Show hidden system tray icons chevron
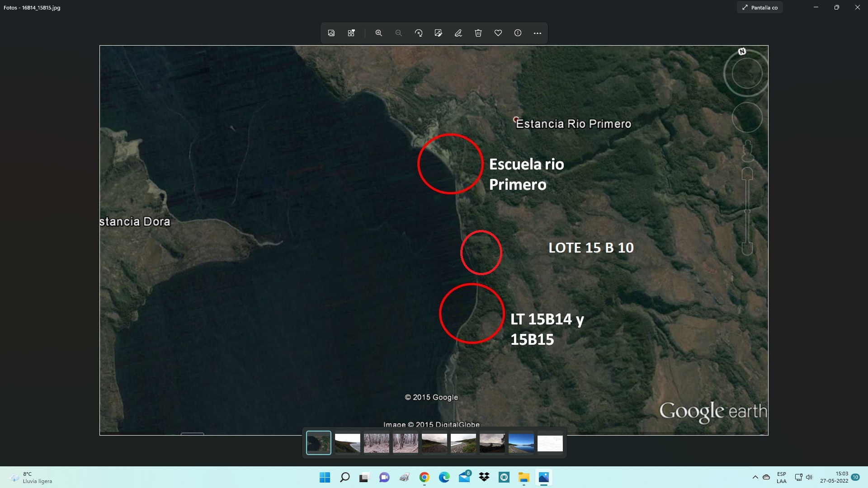This screenshot has height=488, width=868. 755,477
